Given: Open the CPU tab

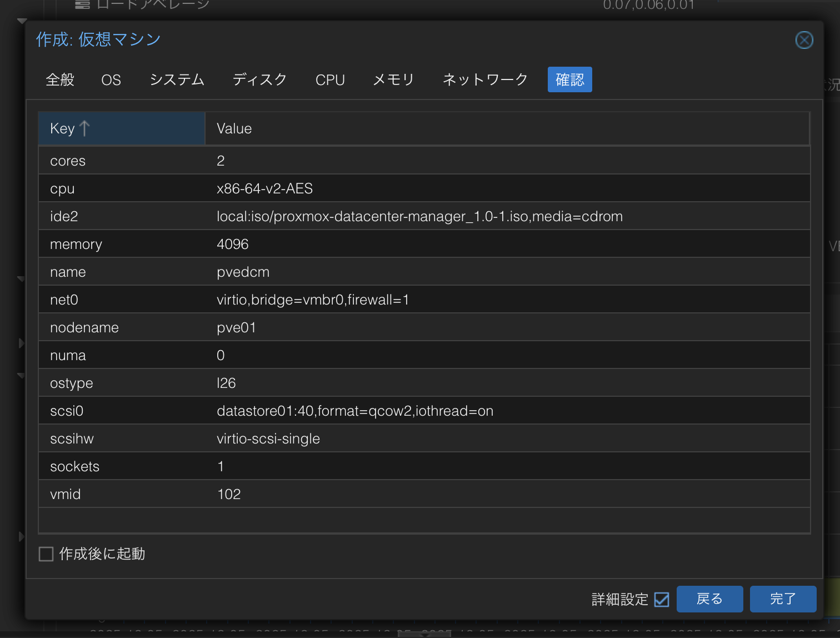Looking at the screenshot, I should click(x=330, y=80).
